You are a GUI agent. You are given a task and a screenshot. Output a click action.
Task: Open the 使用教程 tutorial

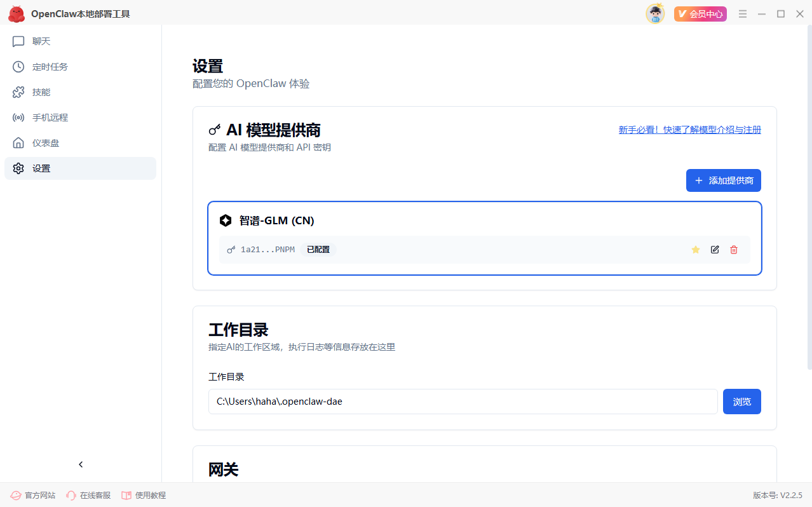144,495
